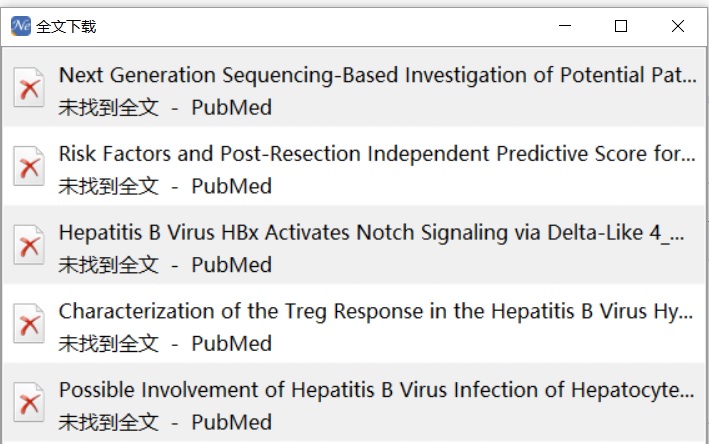Select the Next Generation Sequencing-Based Investigation title
This screenshot has height=444, width=709.
click(376, 75)
